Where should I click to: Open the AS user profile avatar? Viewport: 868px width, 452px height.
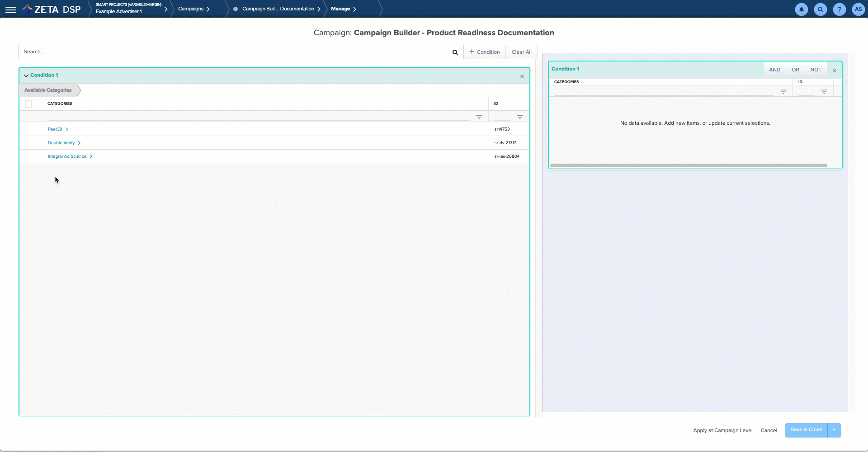(x=858, y=9)
